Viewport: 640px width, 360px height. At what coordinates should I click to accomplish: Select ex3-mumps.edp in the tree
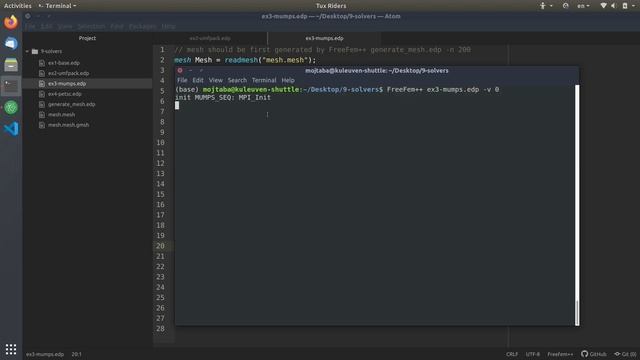67,84
